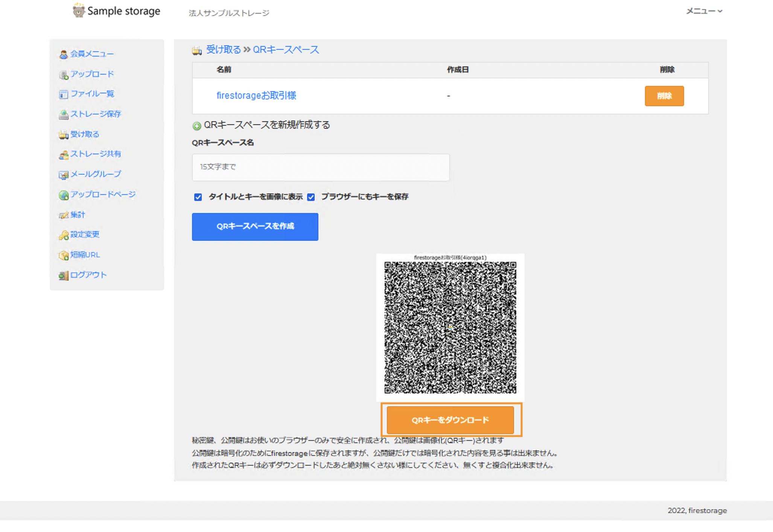Click the ファイル一覧 list icon
773x532 pixels.
pyautogui.click(x=64, y=94)
